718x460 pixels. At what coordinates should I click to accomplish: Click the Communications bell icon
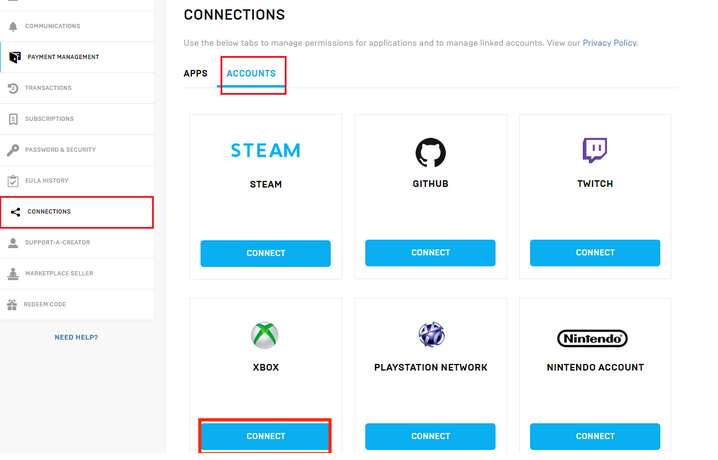pos(13,27)
